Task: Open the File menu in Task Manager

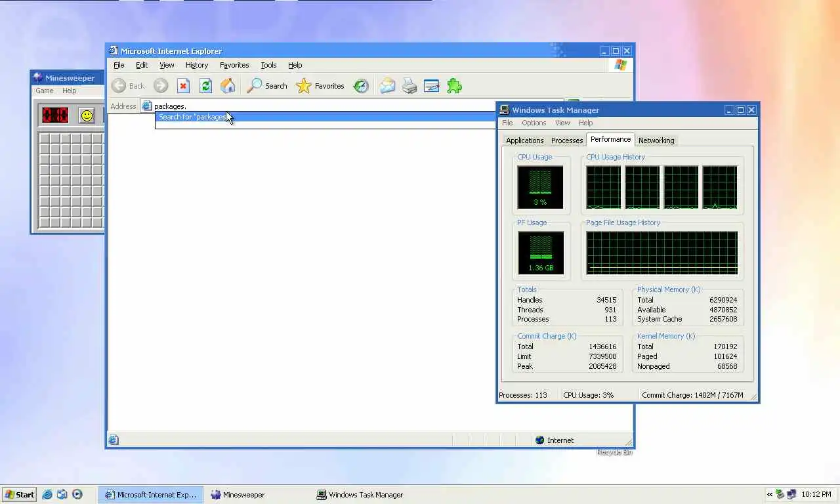Action: click(x=507, y=123)
